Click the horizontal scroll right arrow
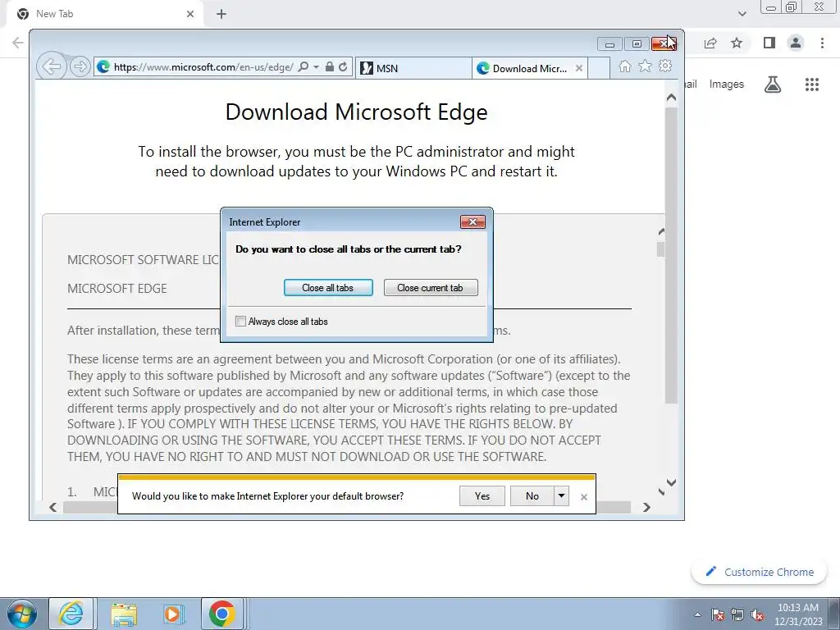 (646, 507)
